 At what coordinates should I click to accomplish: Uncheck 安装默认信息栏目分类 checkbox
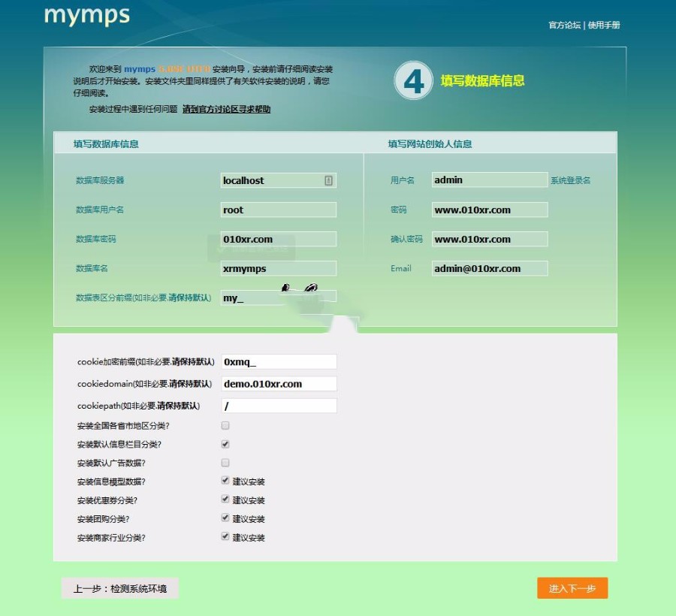click(x=225, y=444)
